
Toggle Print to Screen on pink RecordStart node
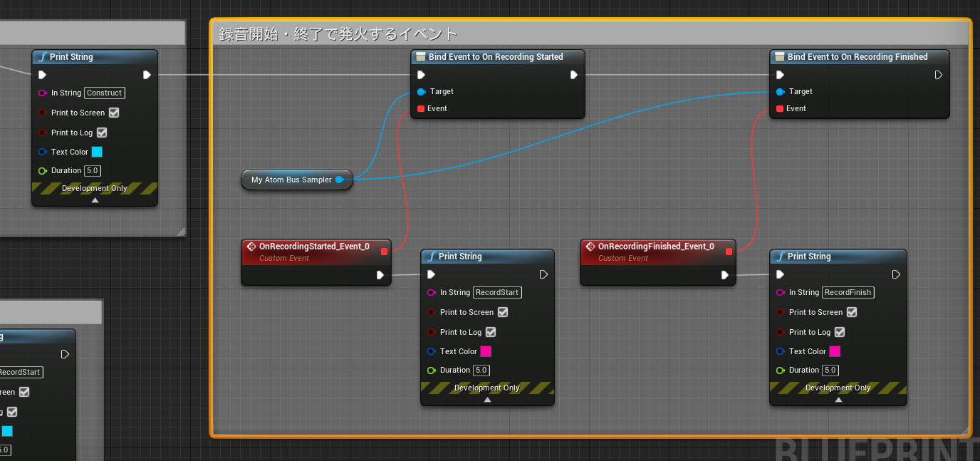pos(503,312)
